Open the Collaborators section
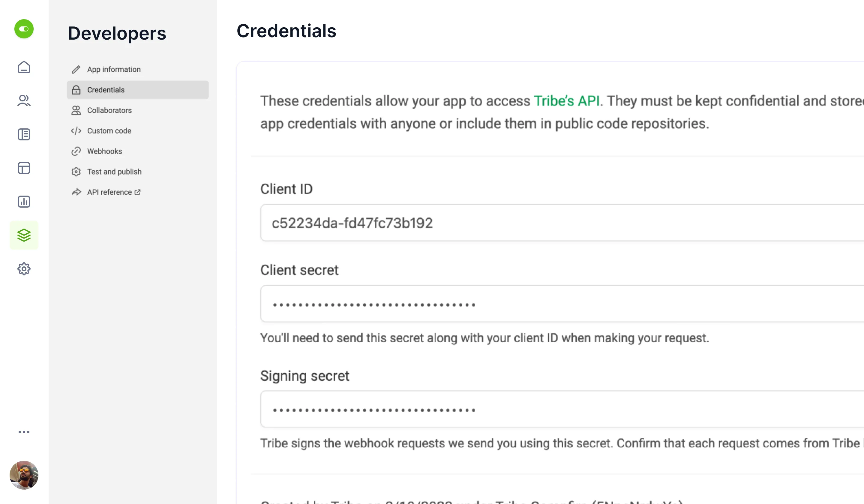Screen dimensions: 864x504 click(x=109, y=110)
